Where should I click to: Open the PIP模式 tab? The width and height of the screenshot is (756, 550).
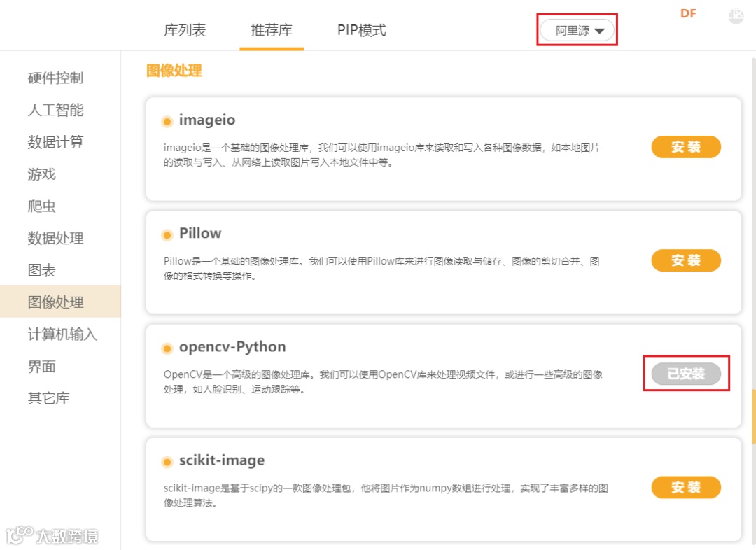coord(362,30)
